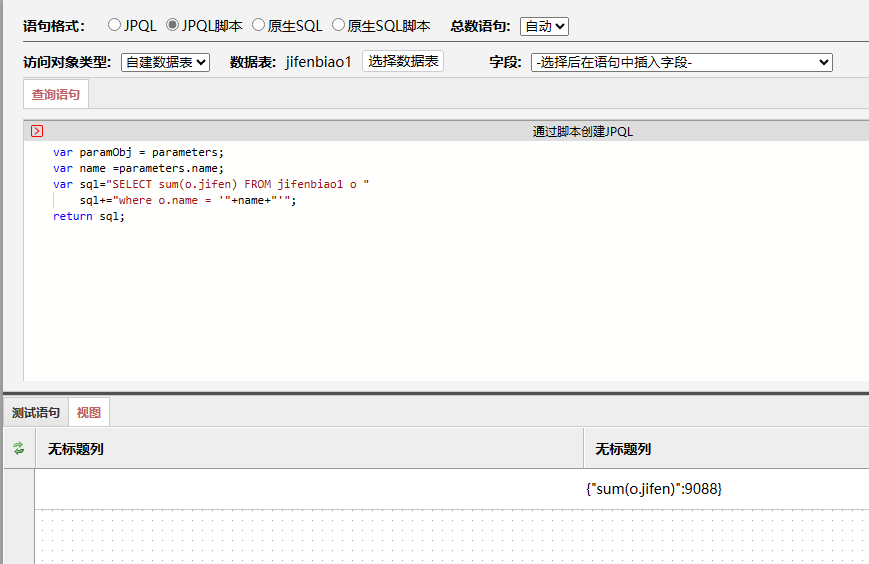
Task: Open the 访问对象类型 dropdown showing 自建数据表
Action: coord(165,62)
